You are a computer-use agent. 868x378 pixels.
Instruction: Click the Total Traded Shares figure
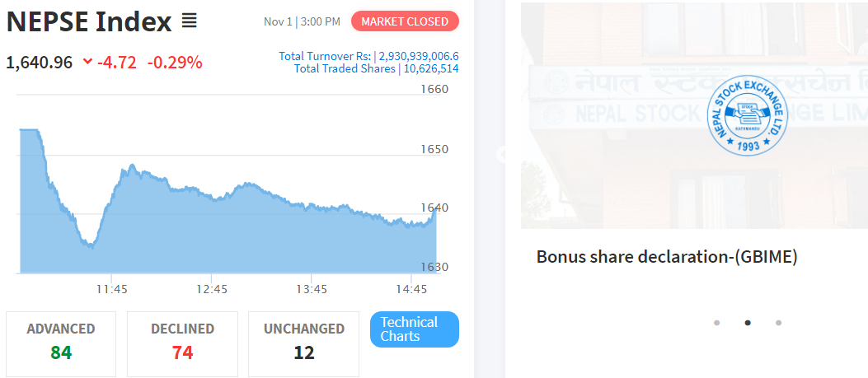click(431, 68)
